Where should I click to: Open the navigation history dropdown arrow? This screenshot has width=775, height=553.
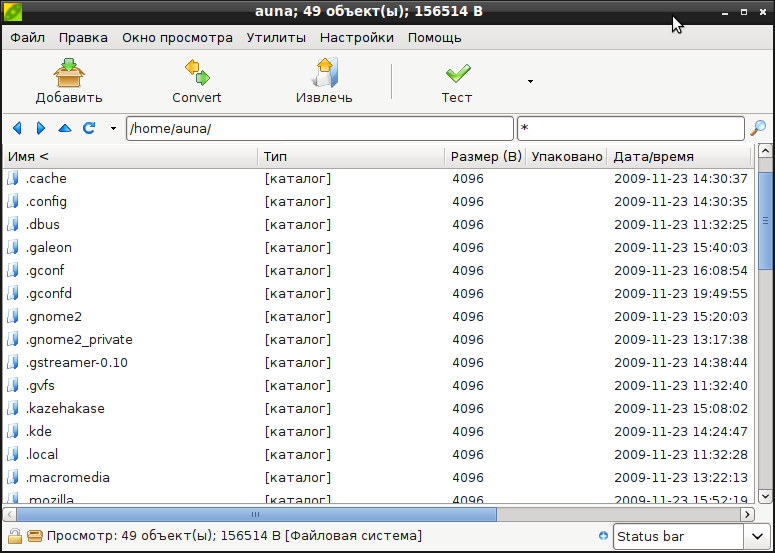tap(113, 128)
